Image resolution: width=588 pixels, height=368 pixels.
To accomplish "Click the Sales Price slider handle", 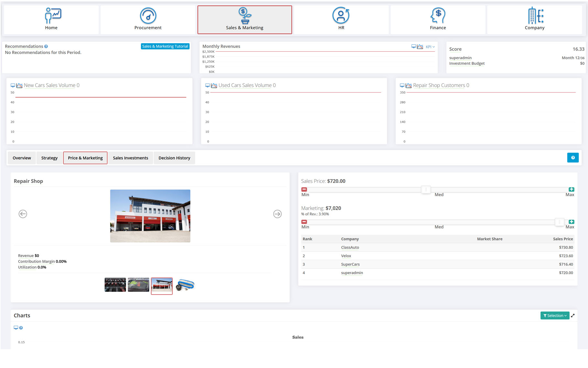I will pyautogui.click(x=426, y=189).
